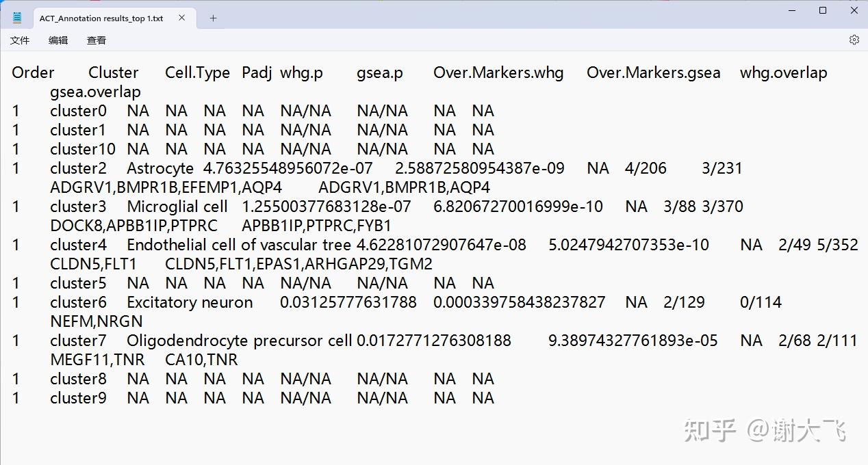This screenshot has height=465, width=868.
Task: Close the Notepad window
Action: coord(854,10)
